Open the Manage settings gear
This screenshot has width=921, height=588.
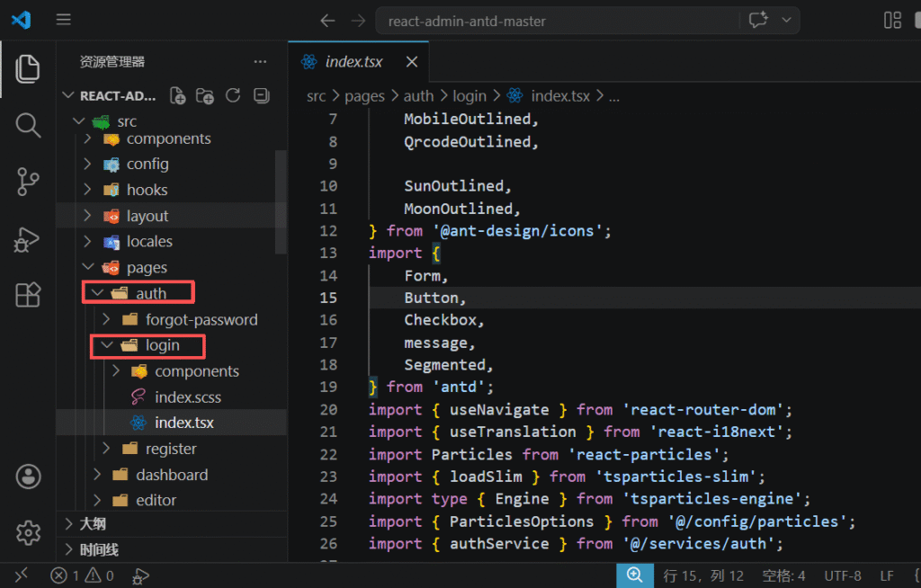(x=28, y=532)
